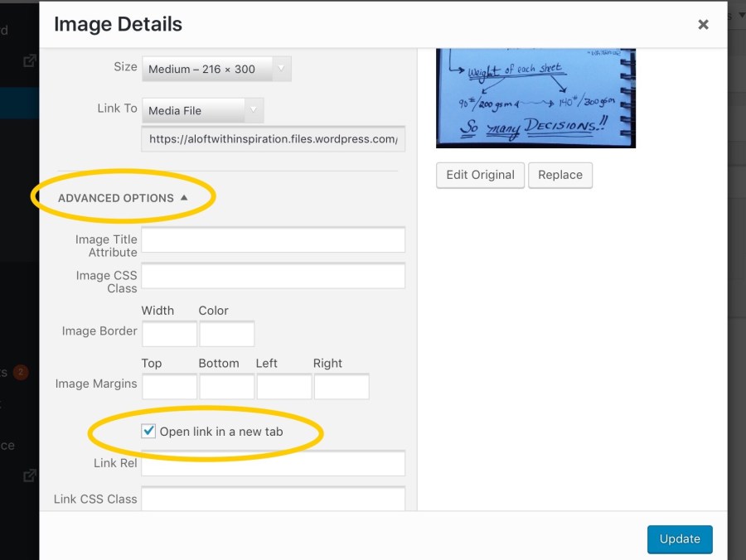Click the media file URL field

coord(273,139)
